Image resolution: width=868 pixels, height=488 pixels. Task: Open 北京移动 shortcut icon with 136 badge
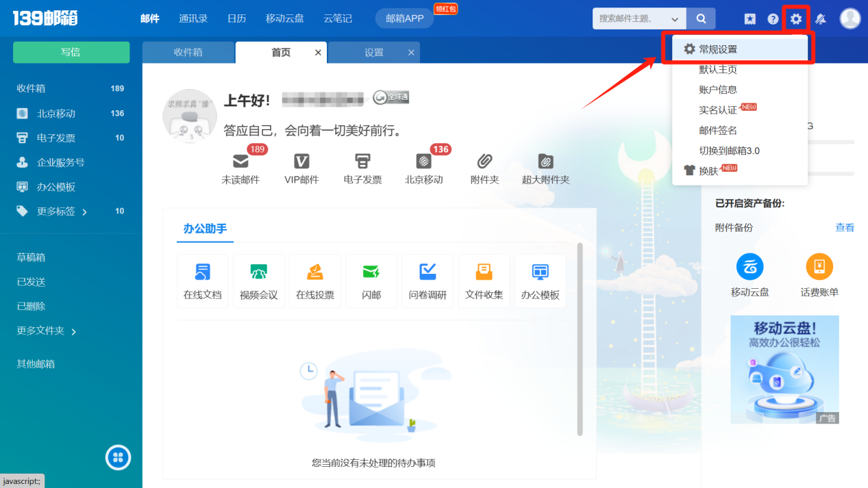pyautogui.click(x=424, y=162)
